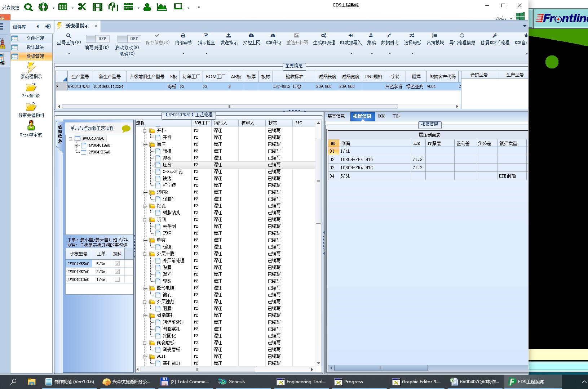
Task: Click the MI数据导入 import icon
Action: click(350, 36)
